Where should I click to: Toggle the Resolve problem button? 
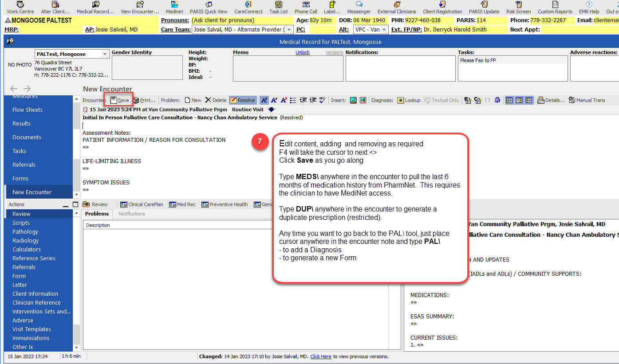(243, 100)
